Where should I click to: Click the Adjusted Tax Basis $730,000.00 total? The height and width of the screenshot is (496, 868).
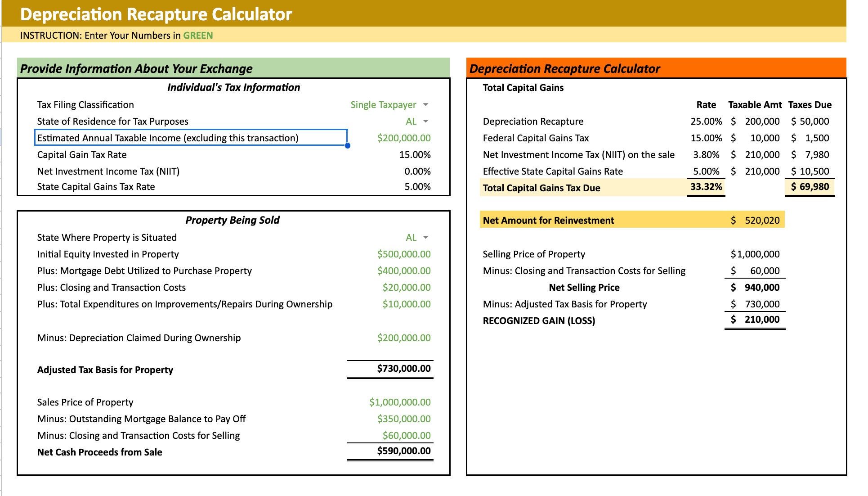(x=403, y=369)
